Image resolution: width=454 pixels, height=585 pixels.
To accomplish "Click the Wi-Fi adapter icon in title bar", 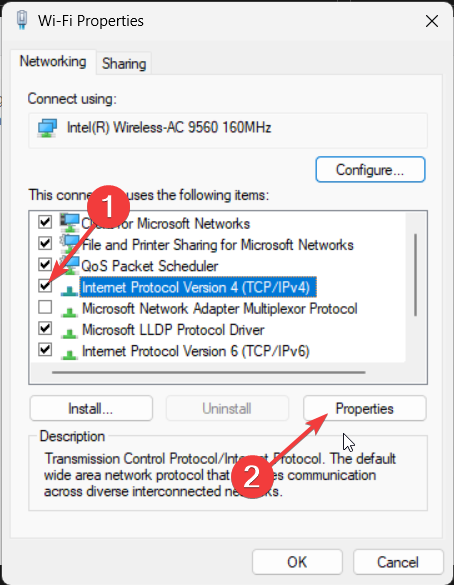I will (22, 21).
